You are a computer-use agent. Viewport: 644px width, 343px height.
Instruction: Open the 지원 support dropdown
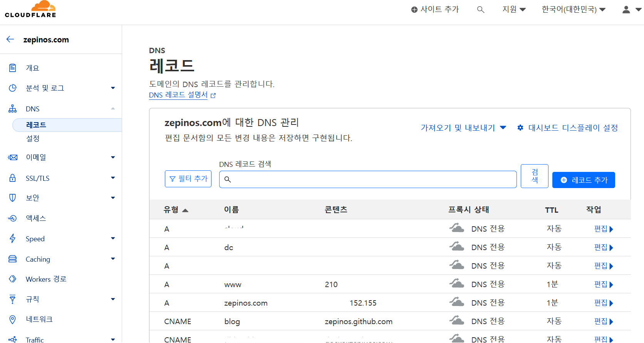coord(514,9)
